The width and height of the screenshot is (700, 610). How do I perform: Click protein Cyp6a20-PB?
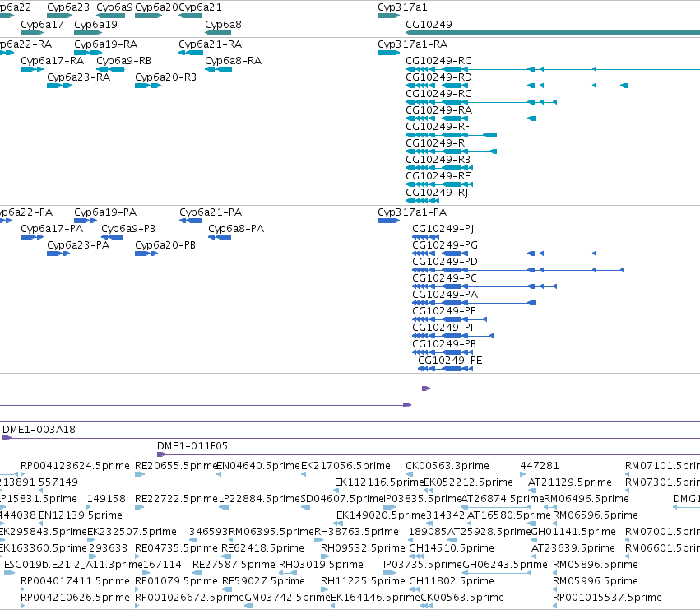pos(165,245)
